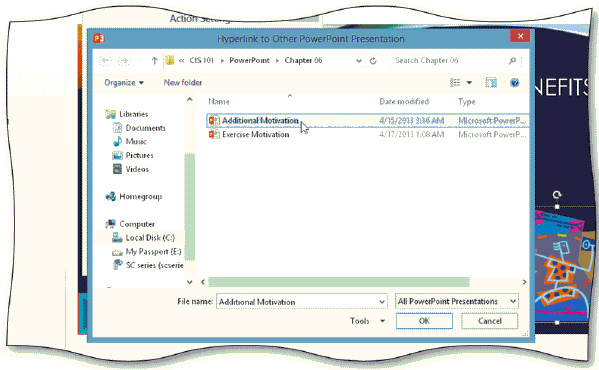Click the Videos library icon
Screen dimensions: 599x370
[117, 169]
